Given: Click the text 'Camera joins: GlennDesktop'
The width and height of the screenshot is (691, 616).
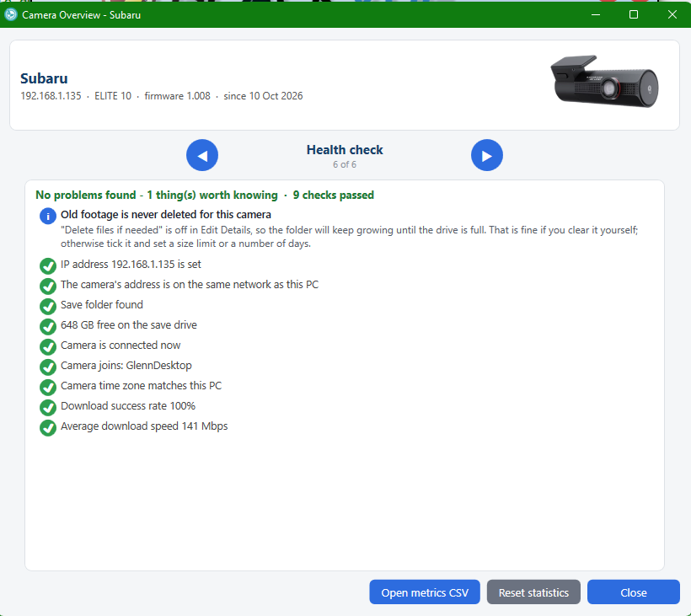Looking at the screenshot, I should (x=126, y=366).
